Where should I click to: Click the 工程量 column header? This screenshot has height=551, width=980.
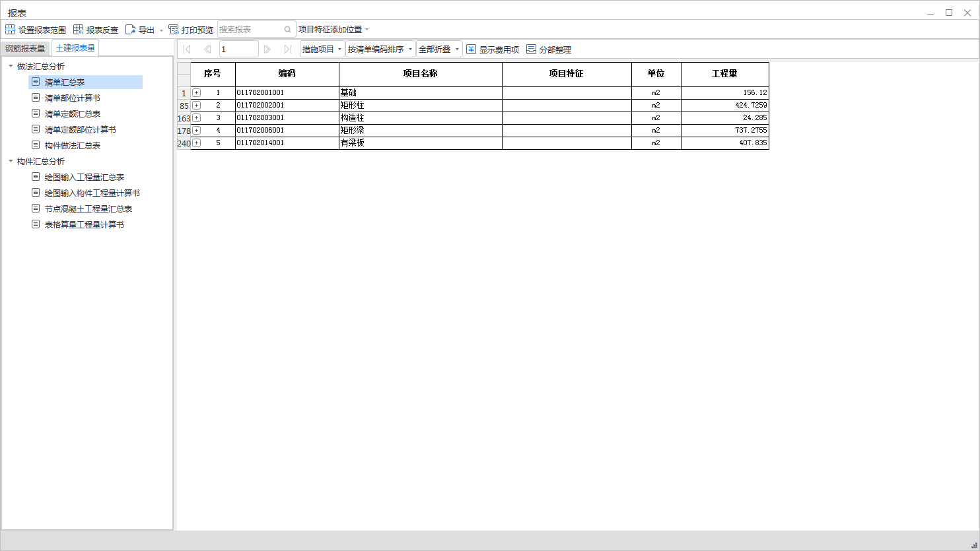[x=725, y=74]
